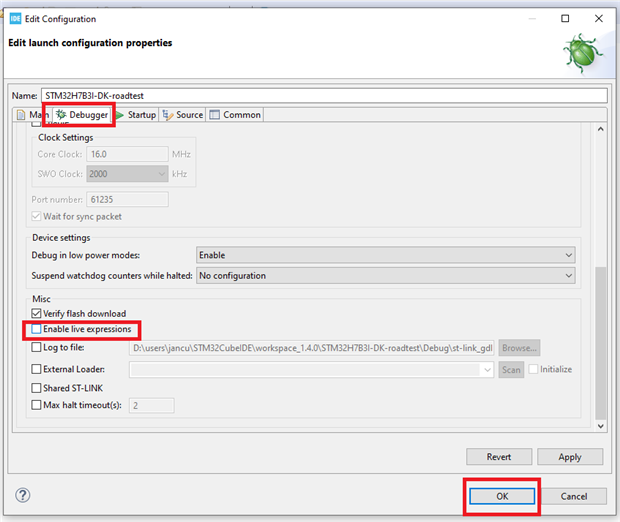Image resolution: width=620 pixels, height=522 pixels.
Task: Click the Source tab icon
Action: click(x=168, y=115)
